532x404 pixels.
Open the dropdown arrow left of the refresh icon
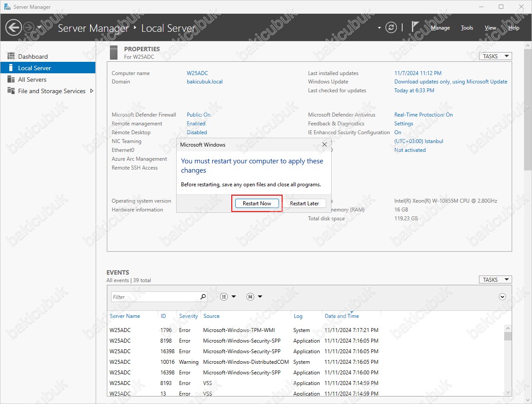pos(379,28)
